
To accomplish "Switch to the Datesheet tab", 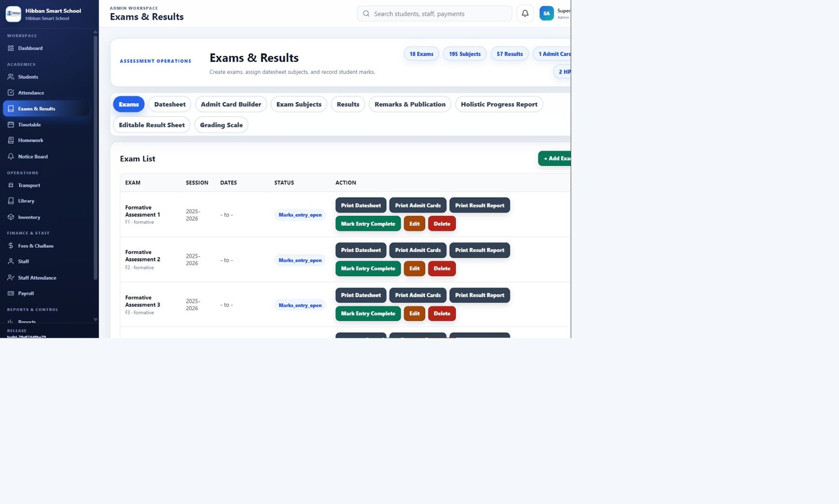I will click(170, 104).
